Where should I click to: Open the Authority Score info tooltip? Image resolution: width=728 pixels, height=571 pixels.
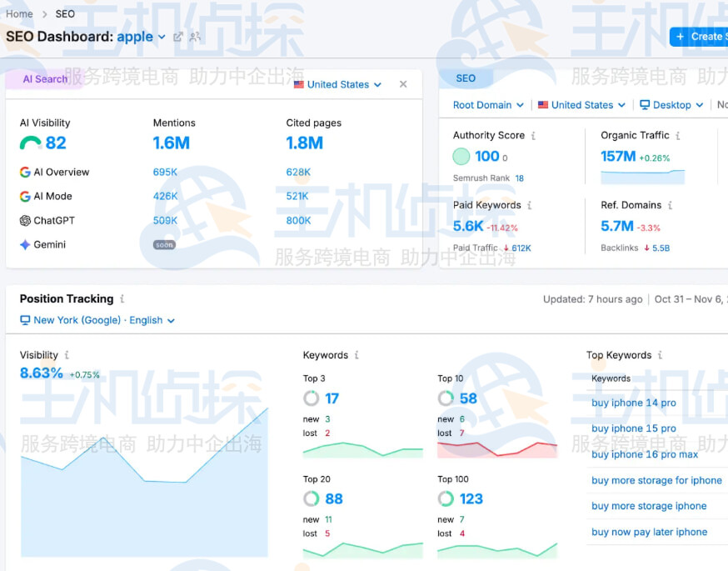click(x=534, y=134)
